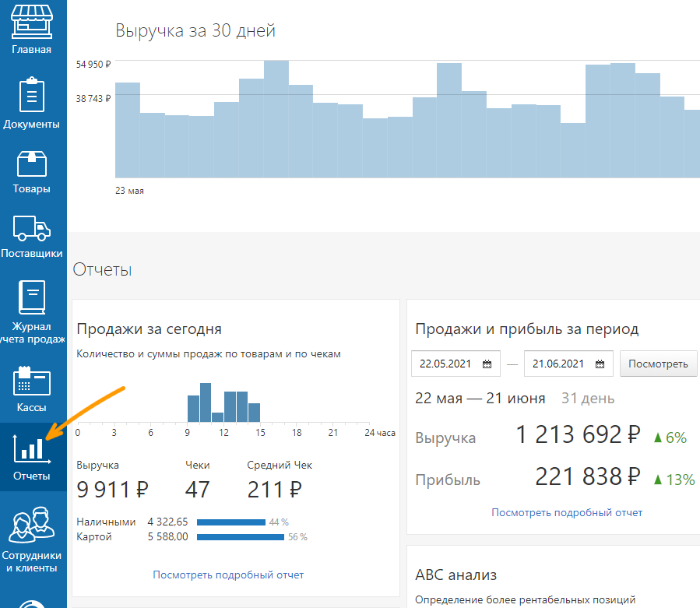The width and height of the screenshot is (700, 608).
Task: Click the ABC анализ heading
Action: click(x=456, y=575)
